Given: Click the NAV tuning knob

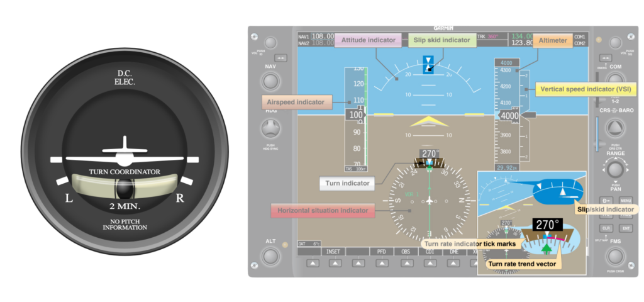Looking at the screenshot, I should click(270, 81).
